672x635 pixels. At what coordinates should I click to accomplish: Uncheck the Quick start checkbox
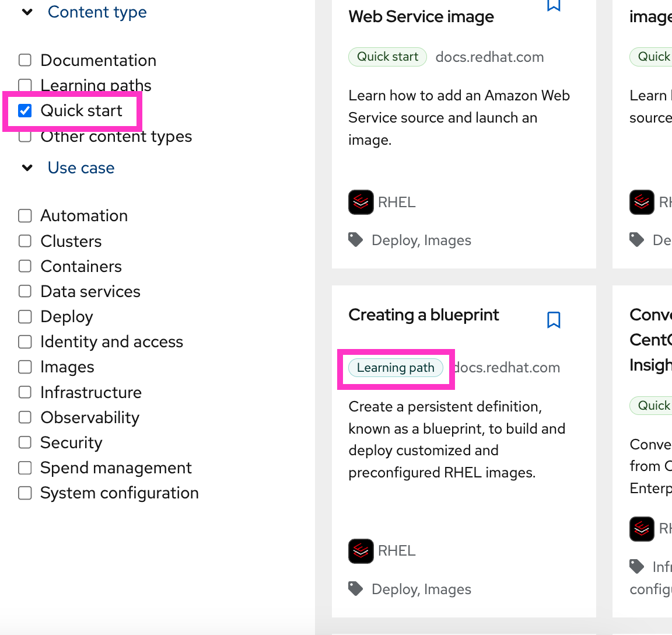tap(25, 111)
